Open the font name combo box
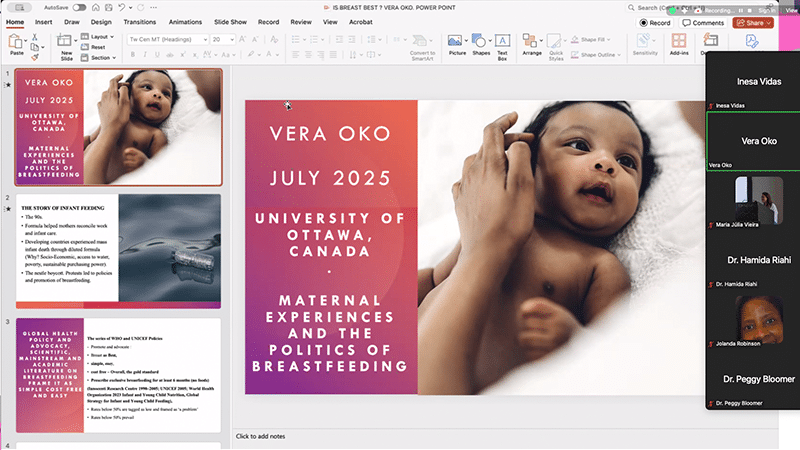800x450 pixels. point(166,39)
